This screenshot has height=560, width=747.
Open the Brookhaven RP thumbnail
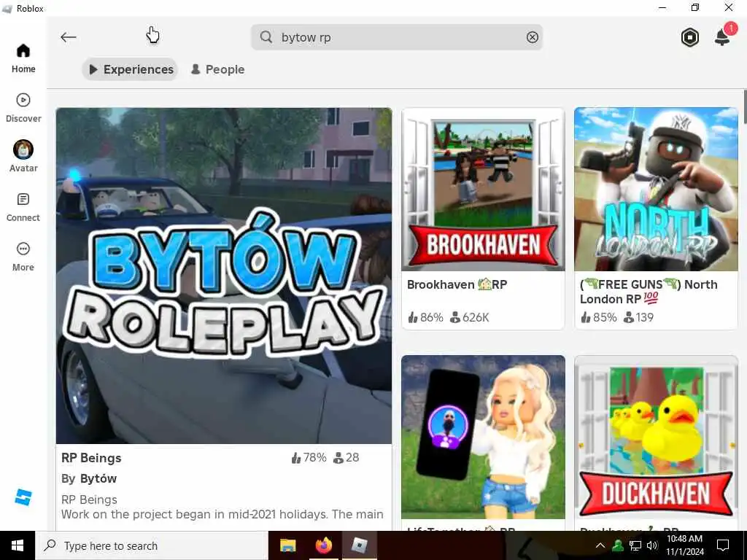click(483, 190)
